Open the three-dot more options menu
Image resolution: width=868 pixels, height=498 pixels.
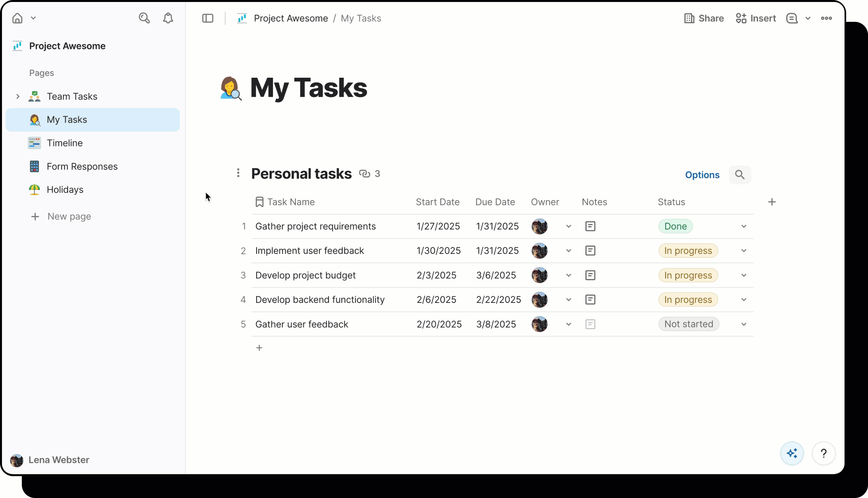[x=826, y=18]
